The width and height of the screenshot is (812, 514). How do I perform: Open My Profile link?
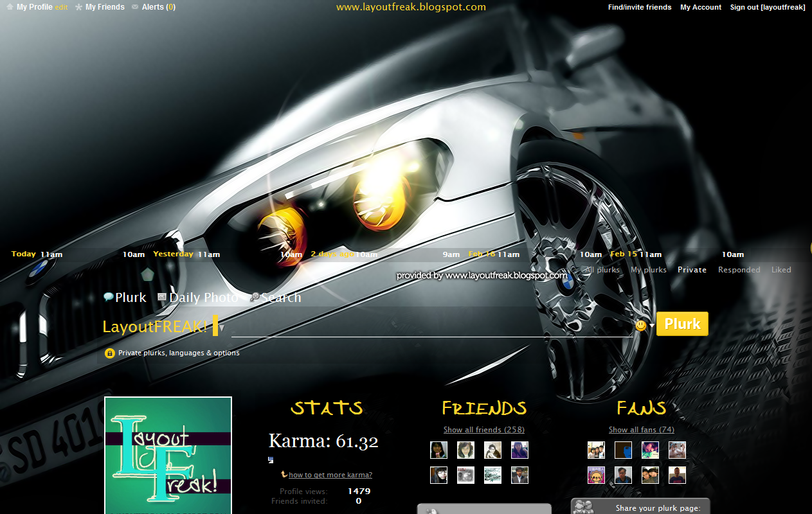35,7
